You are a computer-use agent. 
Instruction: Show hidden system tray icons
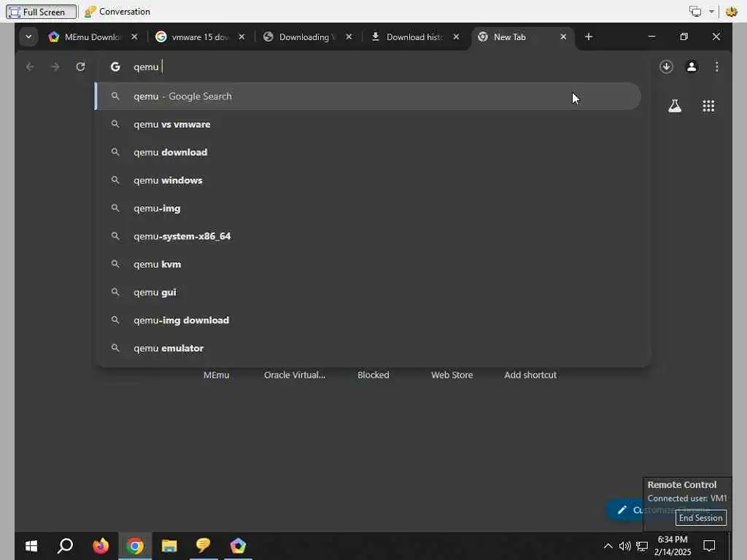click(x=608, y=545)
